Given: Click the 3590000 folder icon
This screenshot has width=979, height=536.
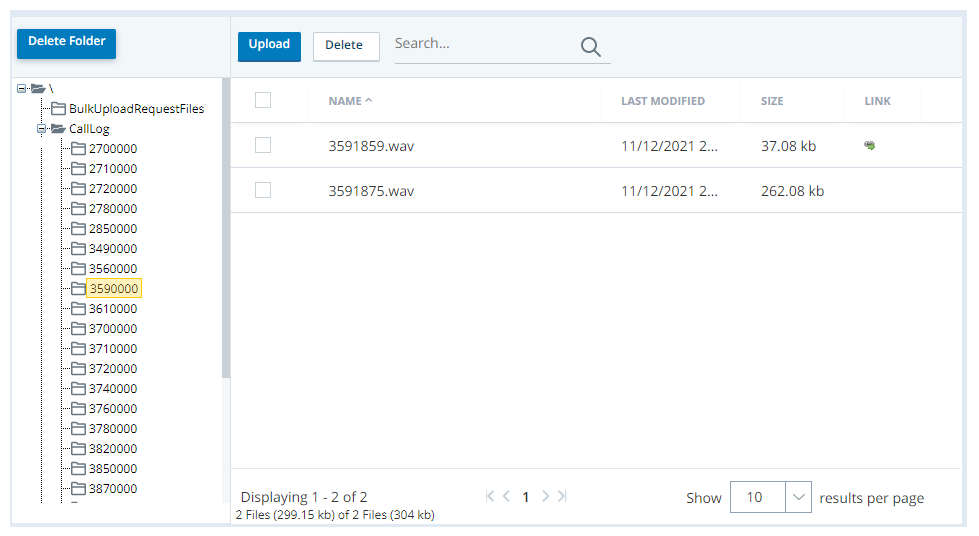Looking at the screenshot, I should (x=78, y=288).
